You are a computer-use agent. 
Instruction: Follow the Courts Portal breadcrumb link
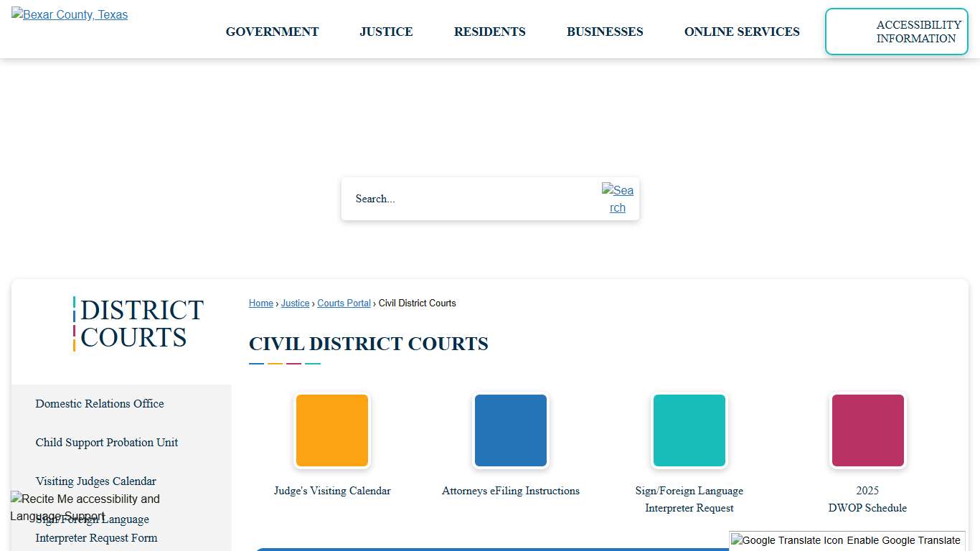click(x=344, y=303)
